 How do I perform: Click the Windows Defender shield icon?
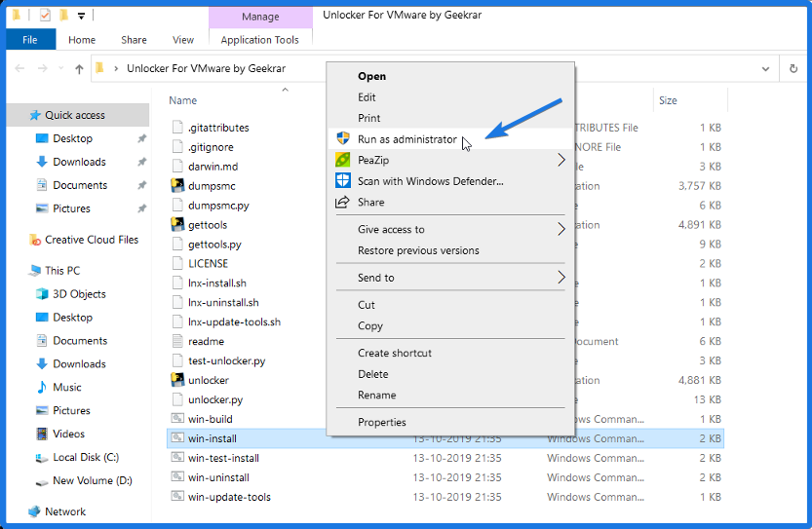pyautogui.click(x=343, y=180)
